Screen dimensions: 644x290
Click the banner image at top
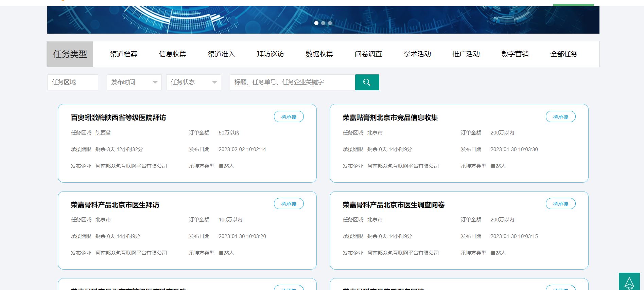[x=323, y=20]
